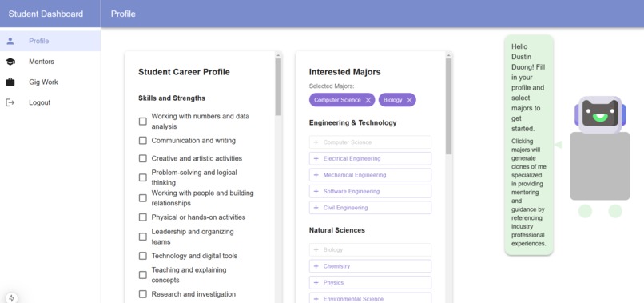Add Software Engineering major button
Image resolution: width=644 pixels, height=303 pixels.
click(370, 191)
